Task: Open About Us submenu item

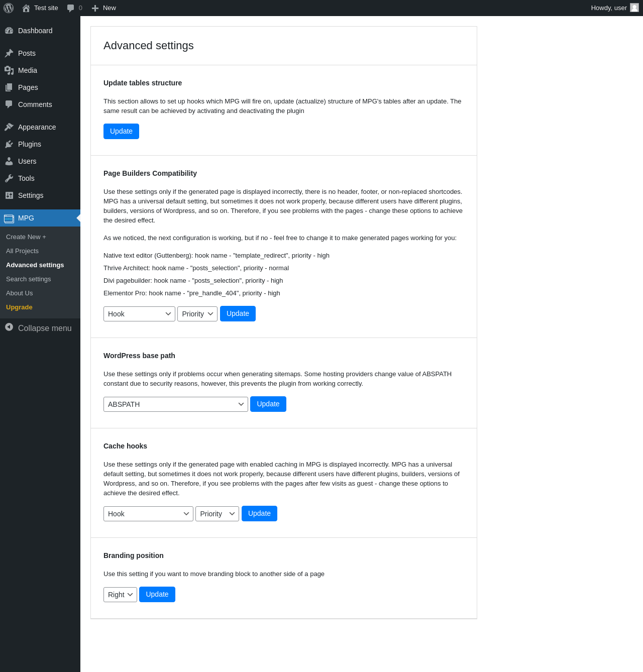Action: [20, 293]
